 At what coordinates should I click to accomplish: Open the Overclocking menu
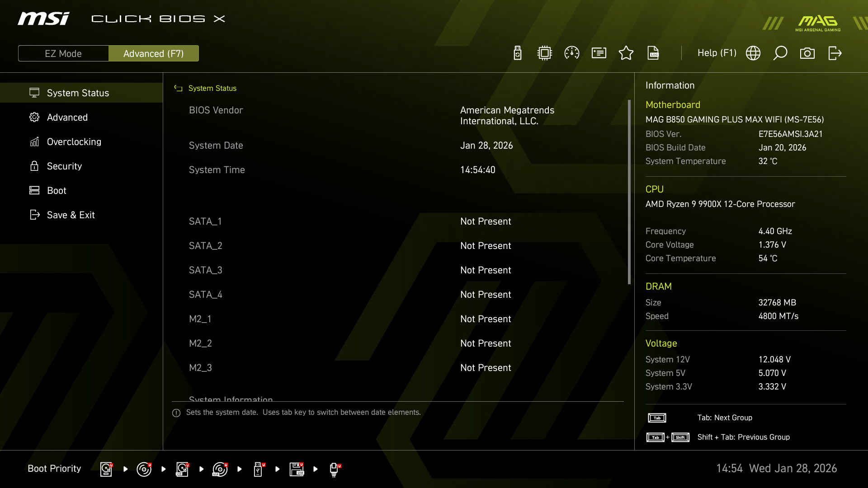point(74,142)
